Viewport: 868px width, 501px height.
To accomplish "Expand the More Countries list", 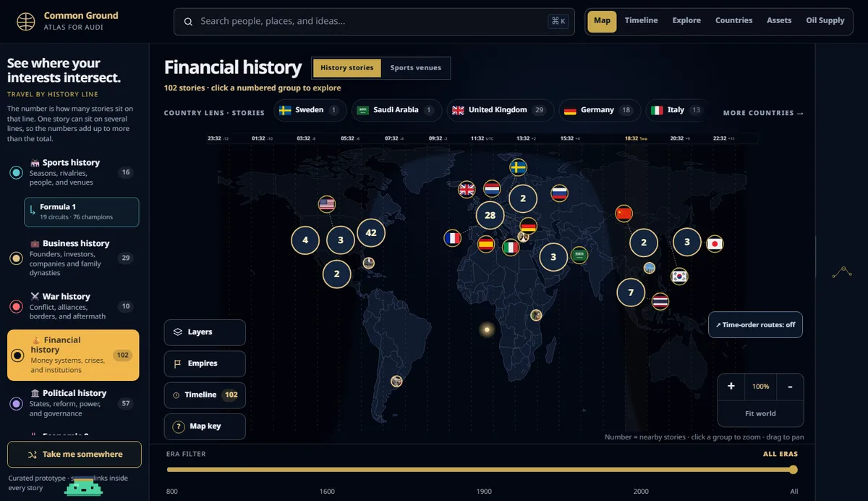I will (763, 113).
